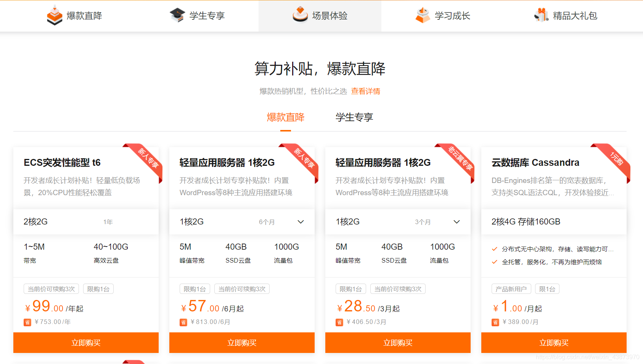Open the 学习成长 top navigation item

443,16
